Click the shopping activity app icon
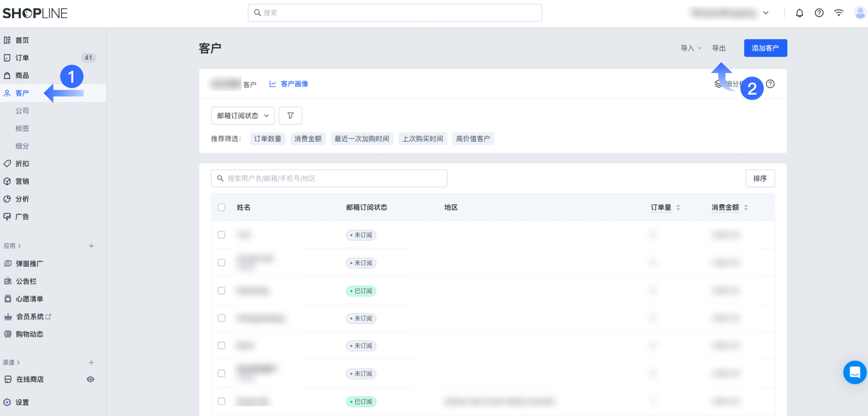The height and width of the screenshot is (416, 868). [x=8, y=334]
